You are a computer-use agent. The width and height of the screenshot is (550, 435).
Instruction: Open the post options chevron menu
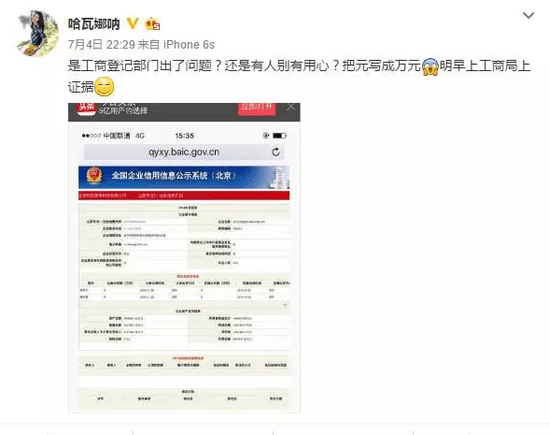click(x=528, y=15)
